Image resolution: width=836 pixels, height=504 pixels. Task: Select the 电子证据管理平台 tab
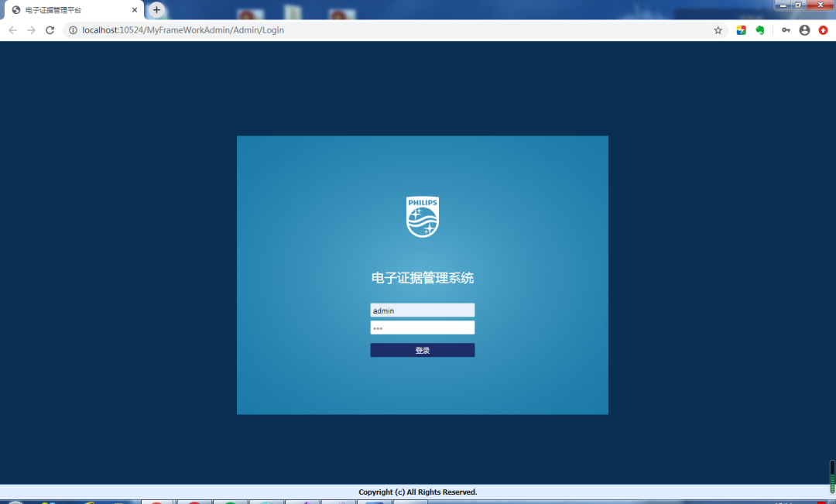click(74, 10)
